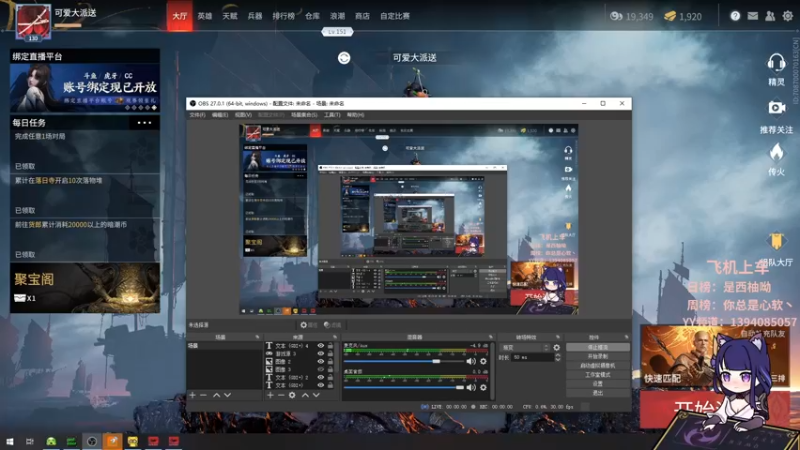Adjust the desktop audio volume slider
Image resolution: width=800 pixels, height=450 pixels.
(459, 387)
